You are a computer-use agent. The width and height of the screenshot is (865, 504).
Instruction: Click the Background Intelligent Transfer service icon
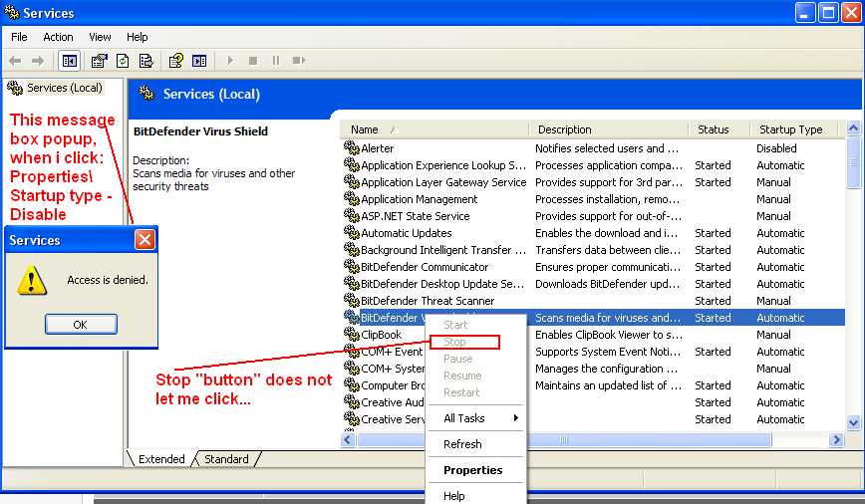(352, 249)
